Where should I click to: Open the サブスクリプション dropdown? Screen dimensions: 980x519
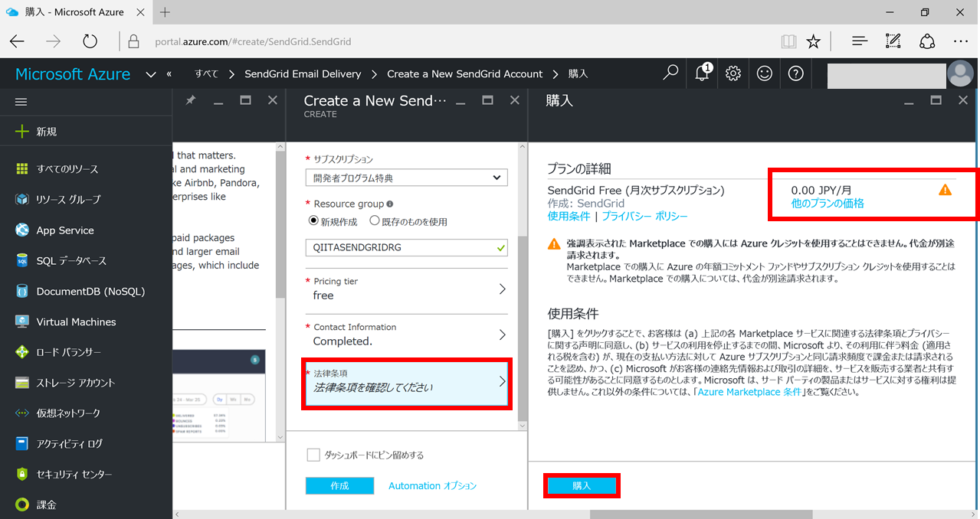click(x=406, y=178)
